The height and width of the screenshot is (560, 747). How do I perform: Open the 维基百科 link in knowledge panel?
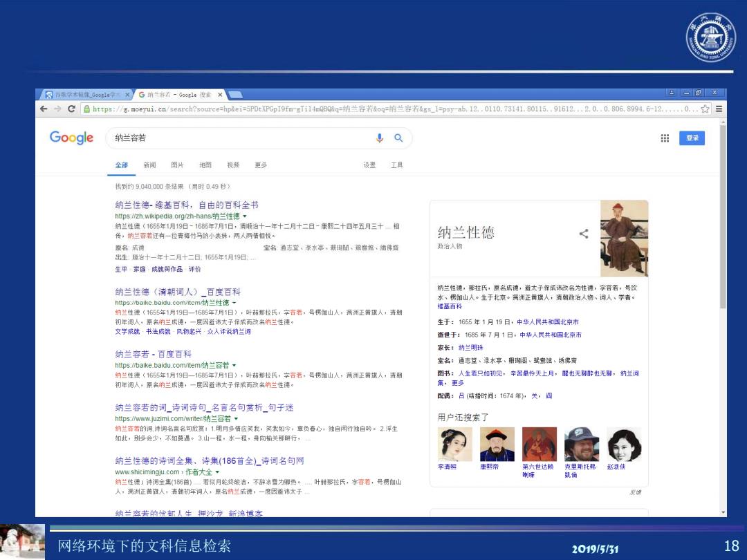tap(450, 306)
